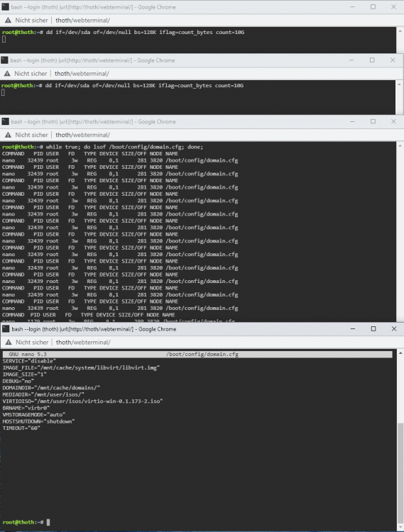Click the scroll-up arrow in the second dd terminal
The width and height of the screenshot is (404, 532).
(x=399, y=84)
